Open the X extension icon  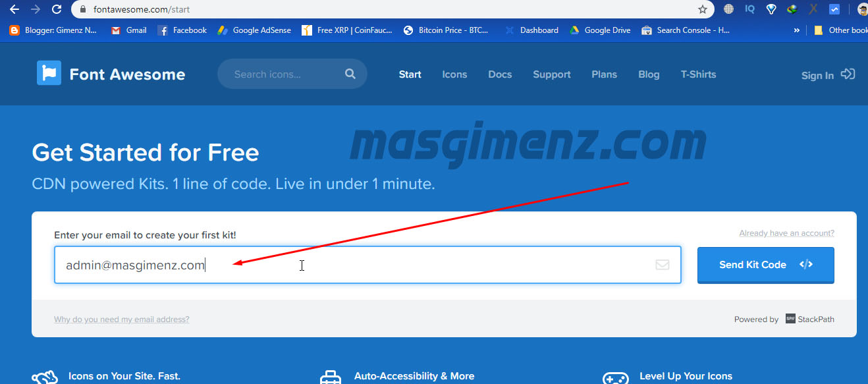tap(813, 9)
